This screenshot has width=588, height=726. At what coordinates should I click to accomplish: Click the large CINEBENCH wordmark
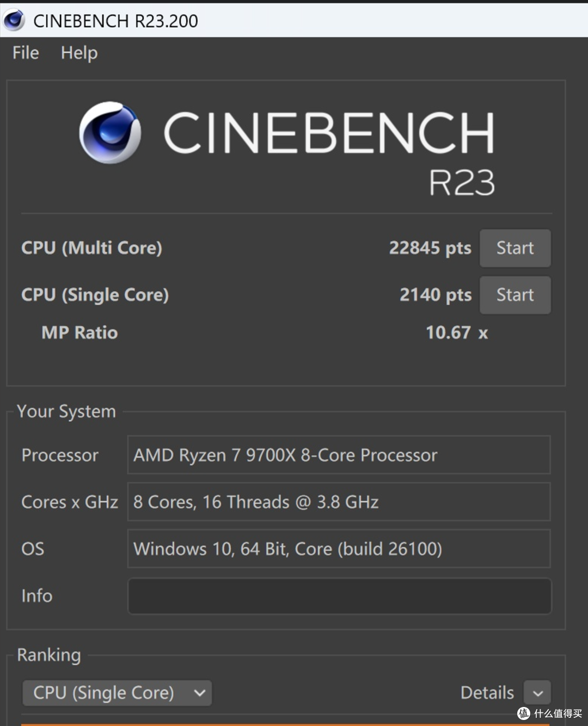click(x=329, y=133)
